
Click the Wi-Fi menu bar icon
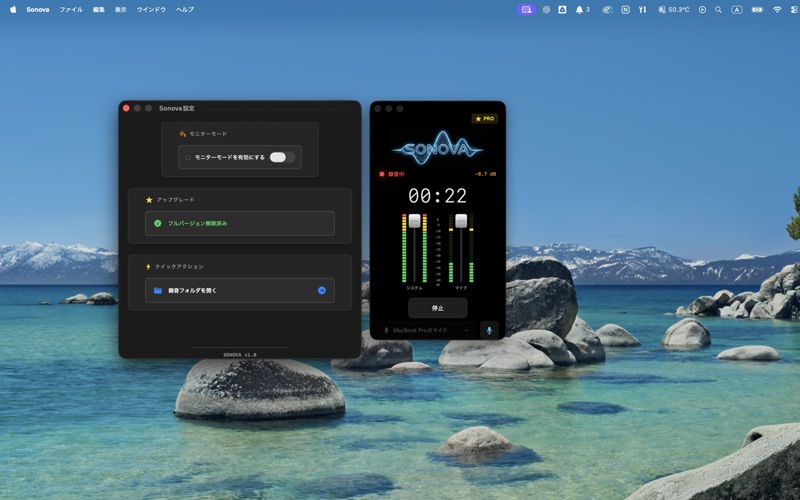777,9
